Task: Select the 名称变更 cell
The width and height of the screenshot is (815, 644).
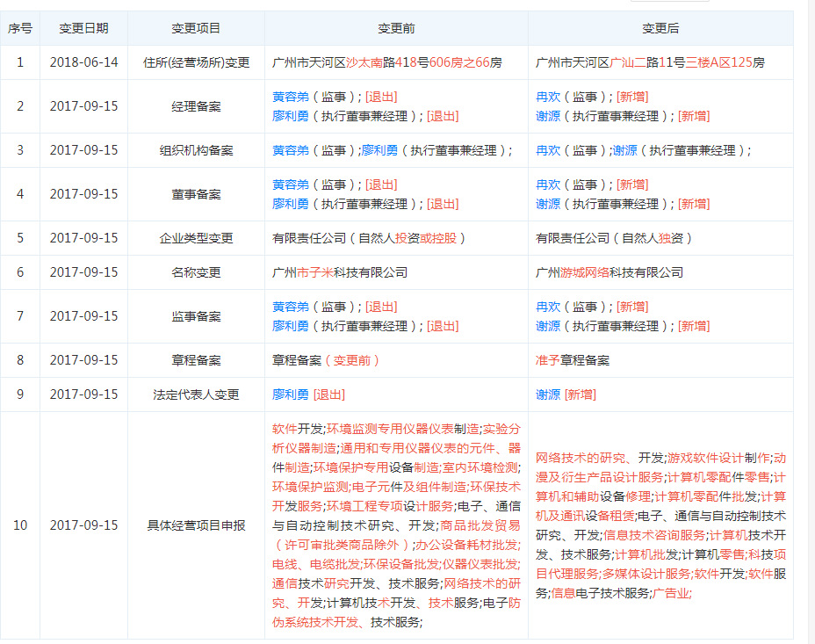Action: tap(196, 272)
